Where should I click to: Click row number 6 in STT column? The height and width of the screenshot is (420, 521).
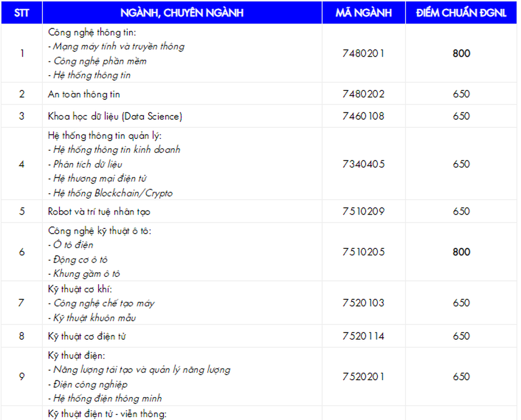[21, 252]
